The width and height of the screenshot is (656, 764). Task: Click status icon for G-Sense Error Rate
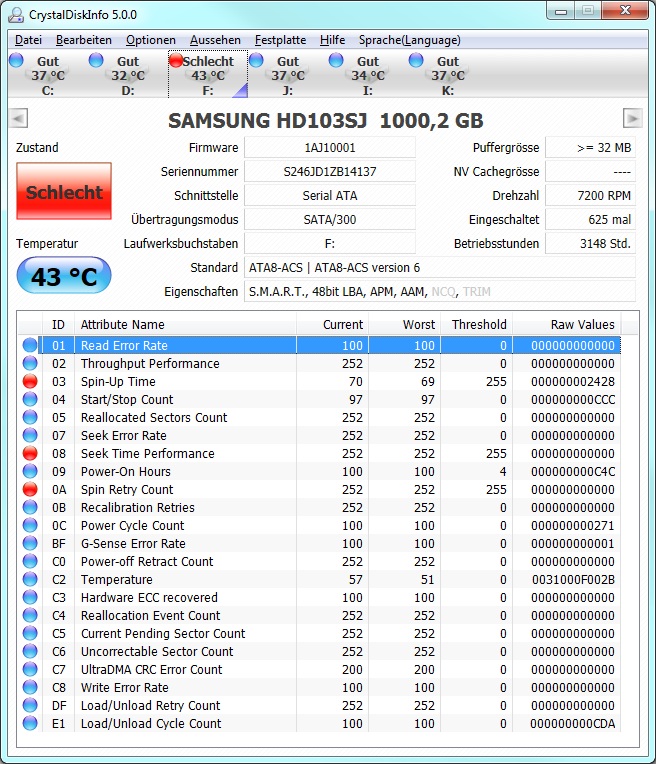pyautogui.click(x=30, y=543)
